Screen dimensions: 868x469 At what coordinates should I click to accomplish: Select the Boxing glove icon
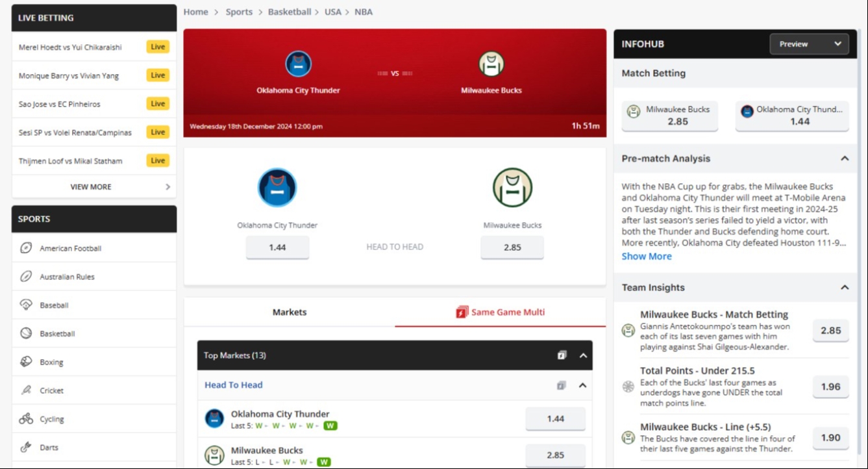tap(26, 362)
